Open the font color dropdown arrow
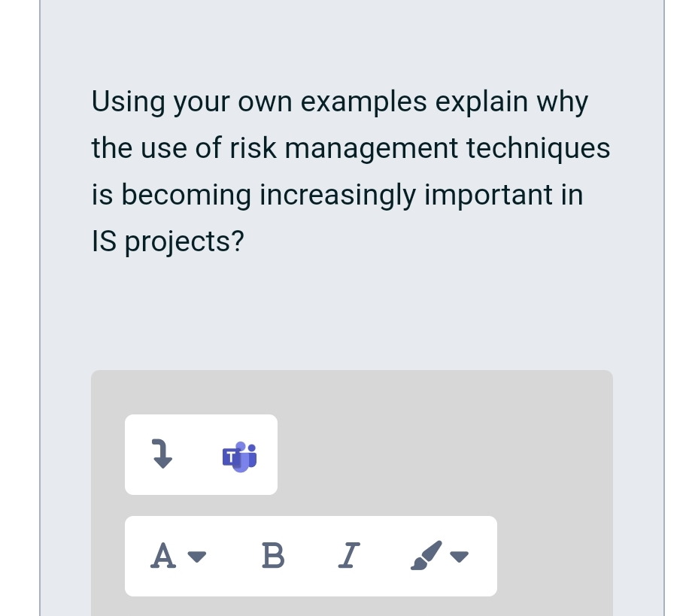This screenshot has height=616, width=686. point(197,557)
